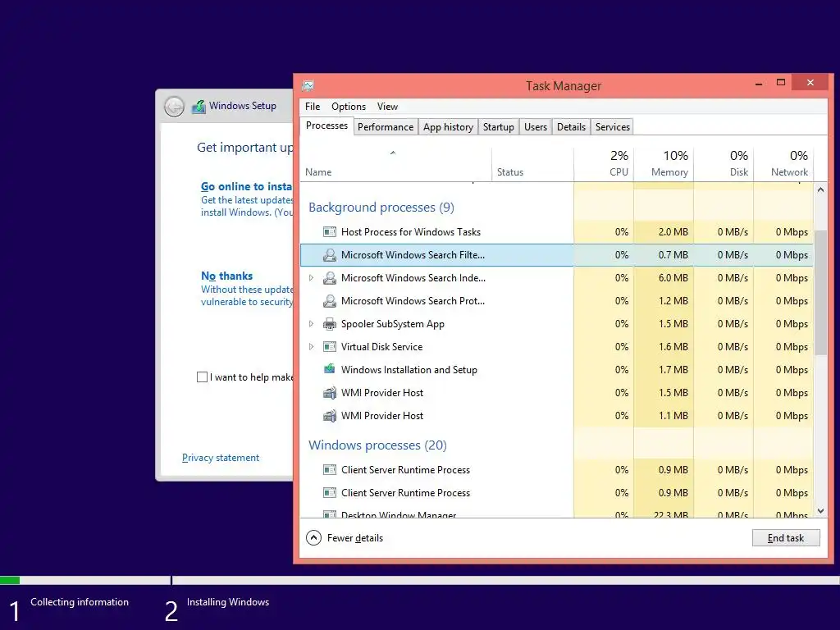
Task: Sort by the Memory column header
Action: pos(664,163)
